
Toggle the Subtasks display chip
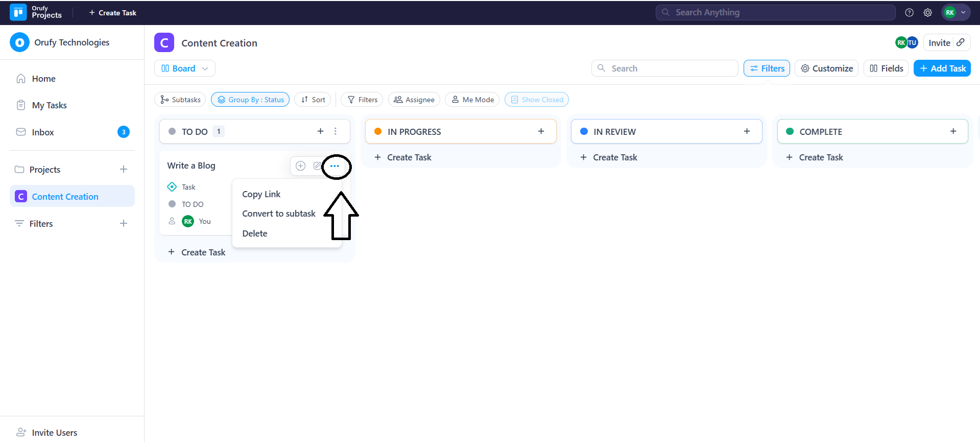pyautogui.click(x=180, y=100)
